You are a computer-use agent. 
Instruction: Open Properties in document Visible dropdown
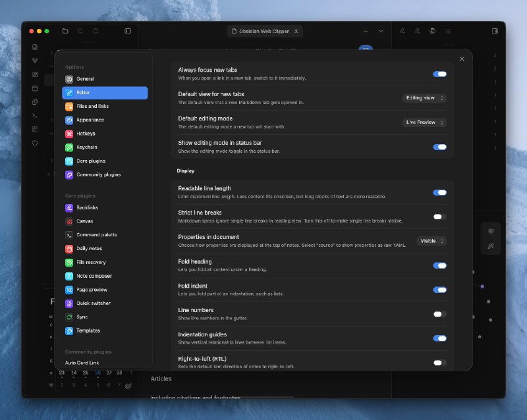[x=431, y=241]
